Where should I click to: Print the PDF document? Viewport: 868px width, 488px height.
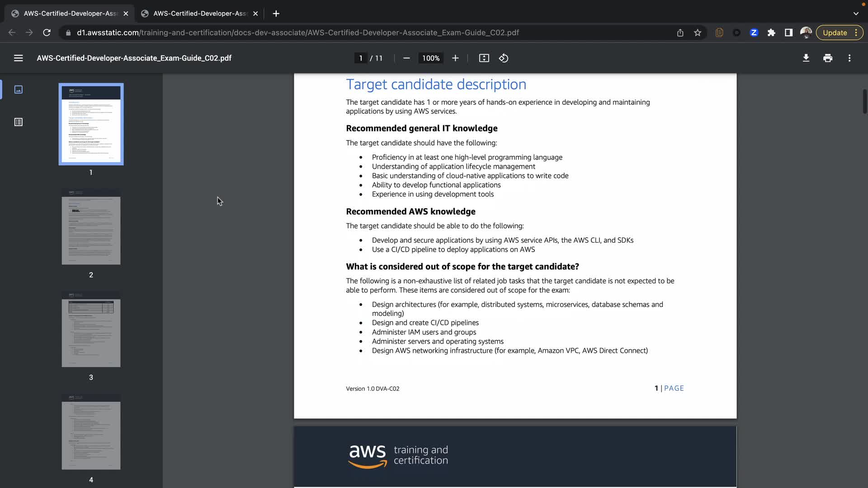pyautogui.click(x=827, y=58)
